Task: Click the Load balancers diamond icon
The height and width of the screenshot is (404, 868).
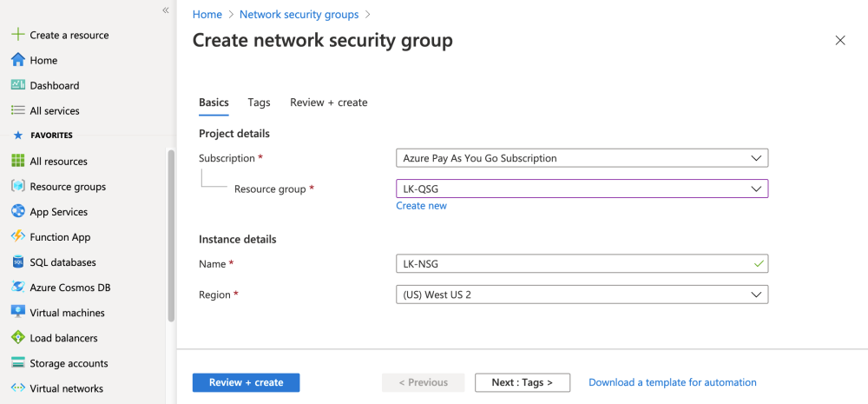Action: (17, 337)
